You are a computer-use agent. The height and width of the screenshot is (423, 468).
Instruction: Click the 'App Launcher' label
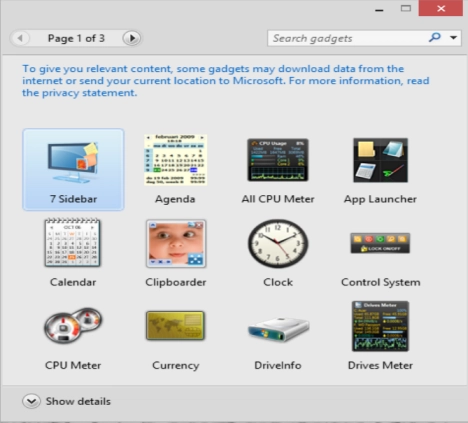pos(380,199)
